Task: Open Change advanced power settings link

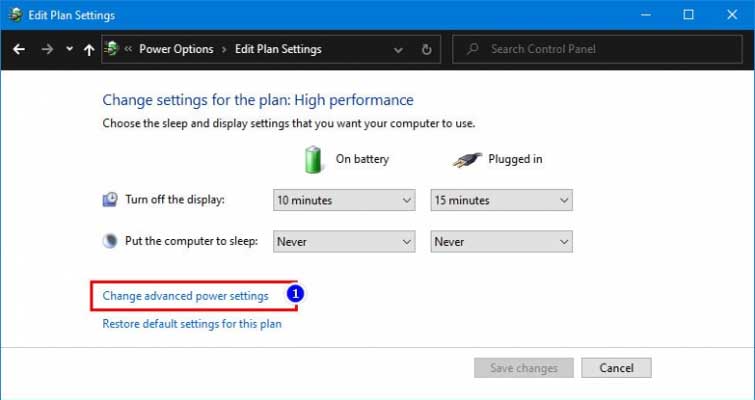Action: pyautogui.click(x=185, y=296)
